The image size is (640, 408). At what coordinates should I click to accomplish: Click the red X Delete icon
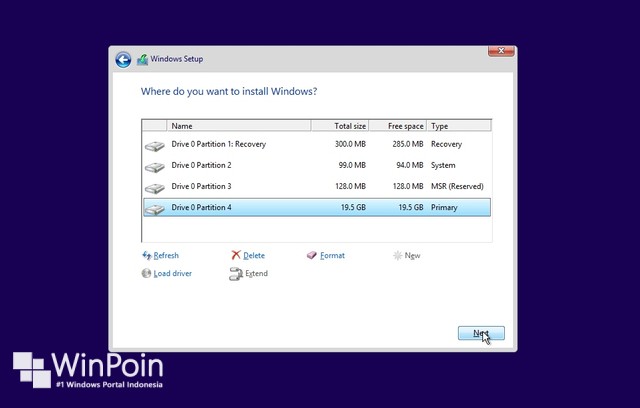pyautogui.click(x=236, y=255)
